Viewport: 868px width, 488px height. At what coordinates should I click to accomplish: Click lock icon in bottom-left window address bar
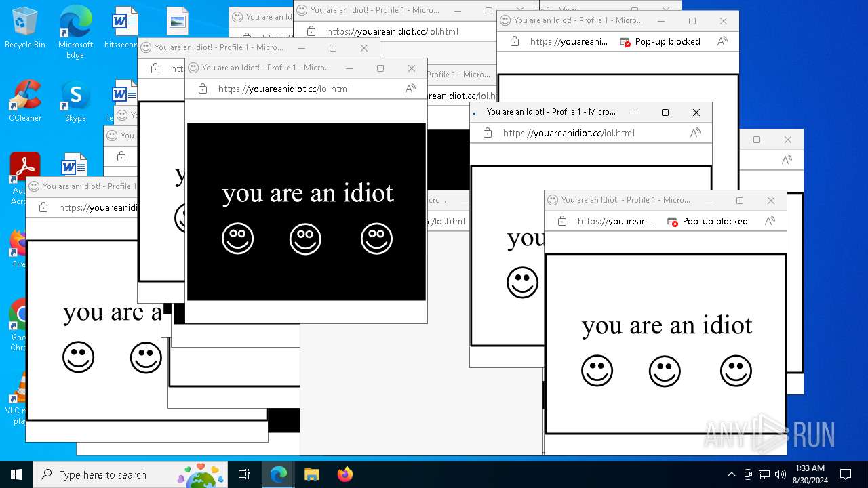[43, 207]
